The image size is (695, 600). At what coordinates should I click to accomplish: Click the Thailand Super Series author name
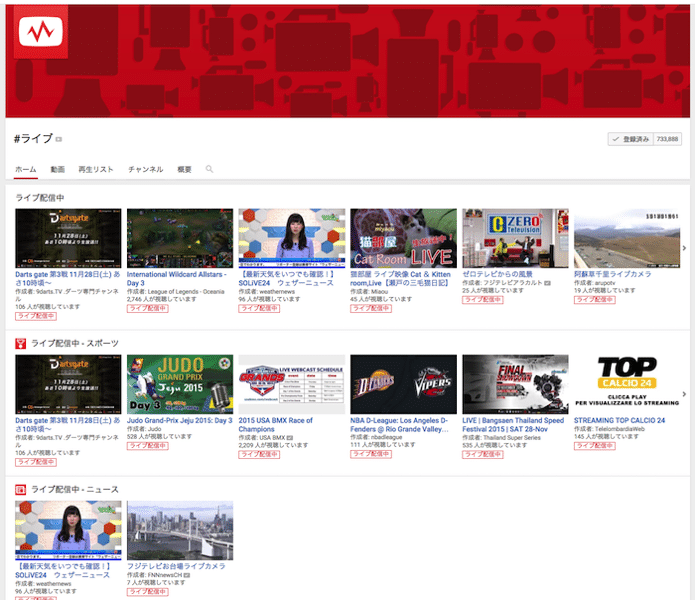pos(511,437)
